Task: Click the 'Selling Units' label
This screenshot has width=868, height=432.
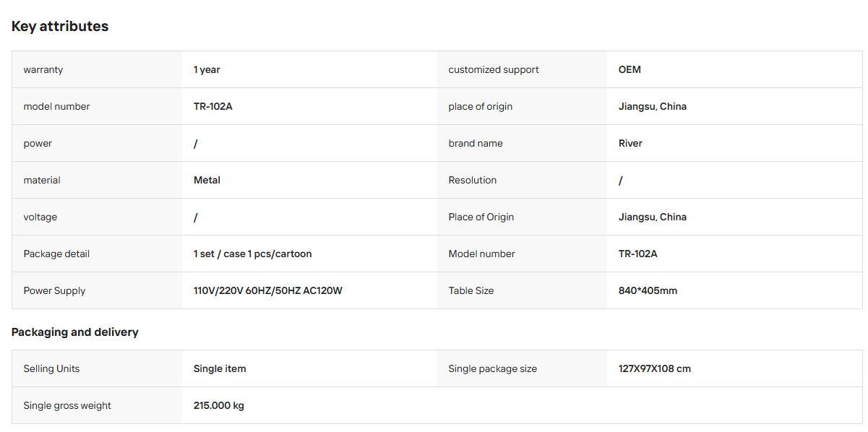Action: [x=51, y=369]
